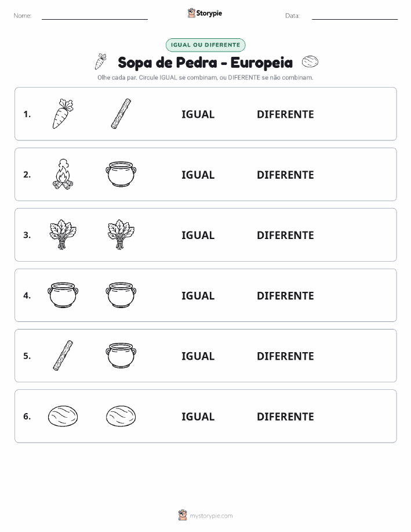
Task: Select the campfire image in row 2
Action: (63, 174)
